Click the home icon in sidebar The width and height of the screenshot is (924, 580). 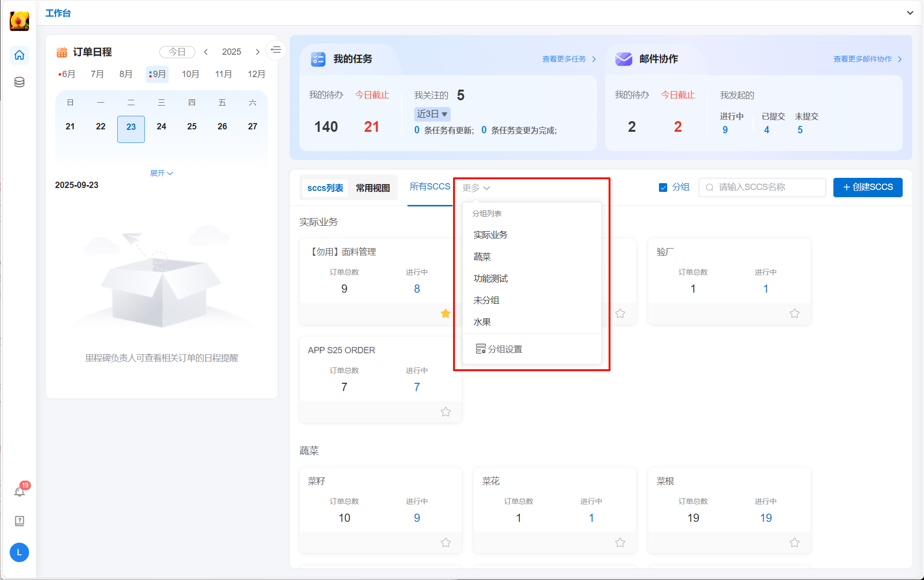tap(19, 55)
